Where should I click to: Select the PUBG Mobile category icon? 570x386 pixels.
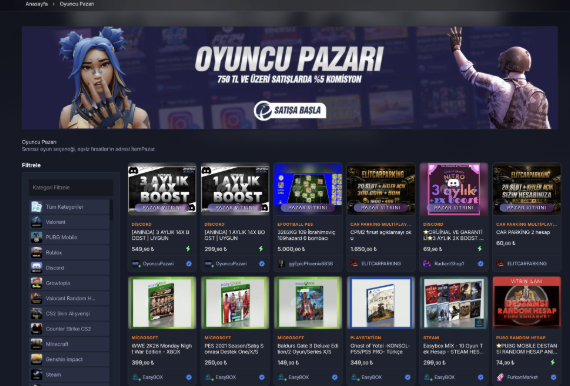[x=36, y=237]
